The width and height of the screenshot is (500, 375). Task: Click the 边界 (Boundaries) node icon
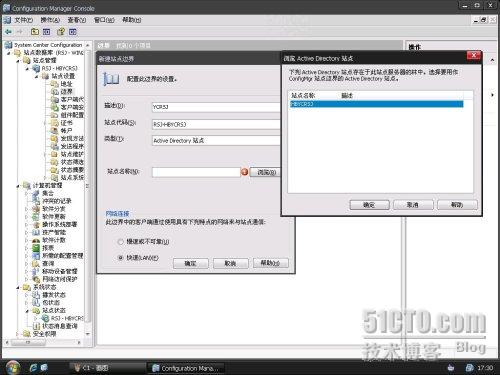click(x=55, y=92)
